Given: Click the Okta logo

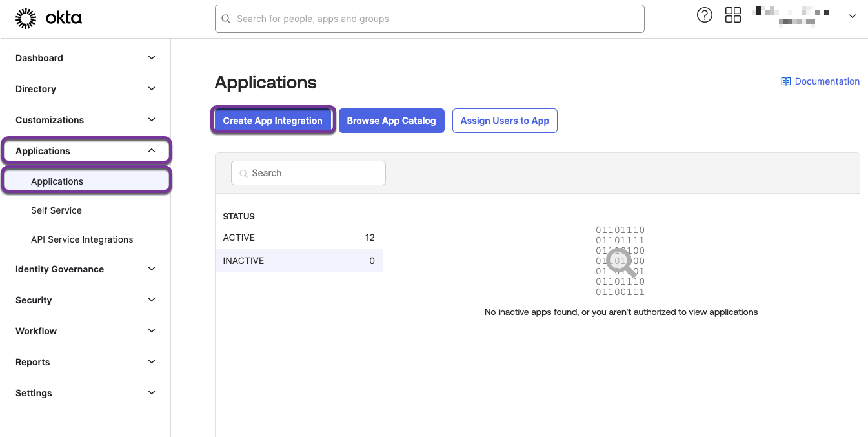Looking at the screenshot, I should pyautogui.click(x=48, y=19).
